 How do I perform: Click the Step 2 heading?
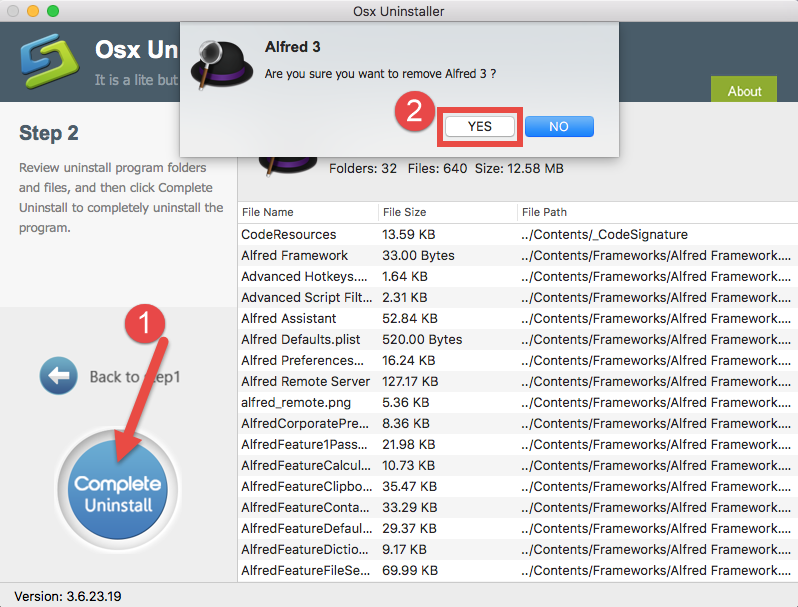point(49,133)
